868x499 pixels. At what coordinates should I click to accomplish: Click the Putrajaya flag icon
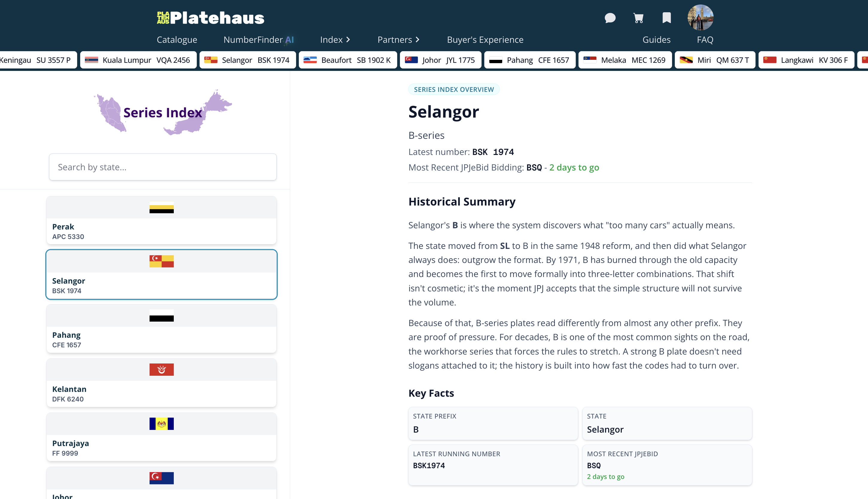[x=161, y=424]
